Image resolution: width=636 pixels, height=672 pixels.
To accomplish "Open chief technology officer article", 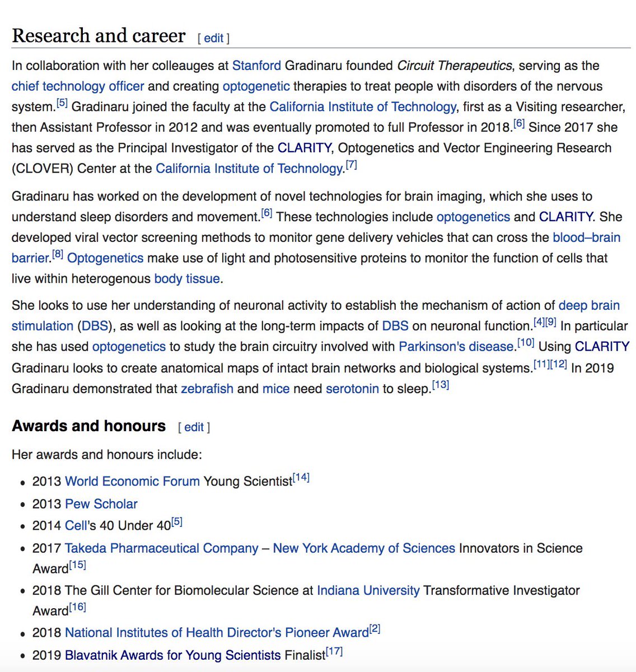I will (x=78, y=86).
